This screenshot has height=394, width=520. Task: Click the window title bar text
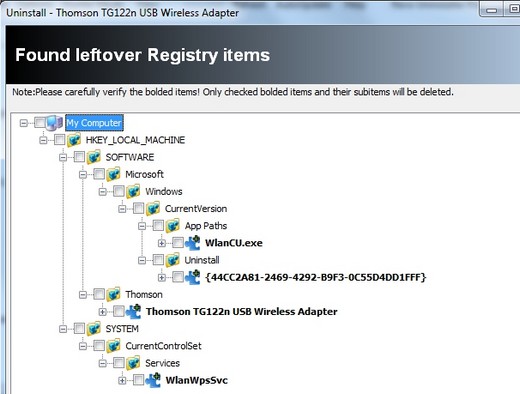(x=122, y=13)
